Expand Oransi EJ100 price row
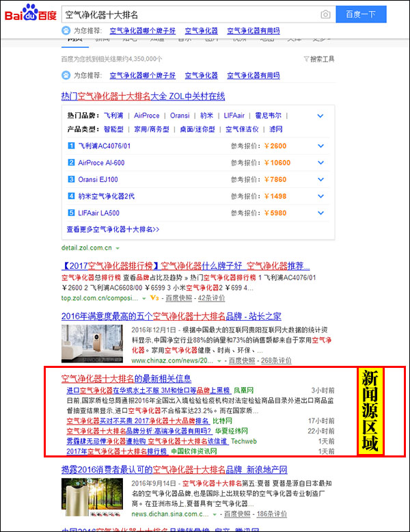 click(320, 179)
